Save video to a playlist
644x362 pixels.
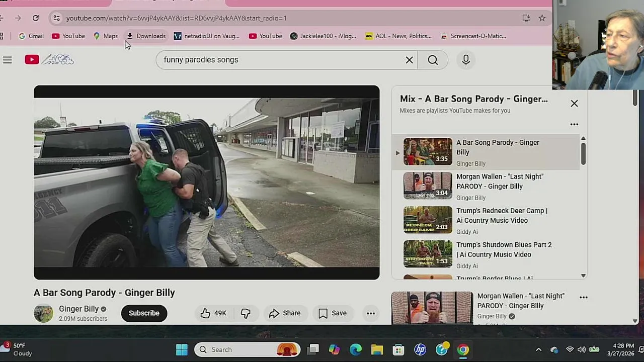pos(333,313)
